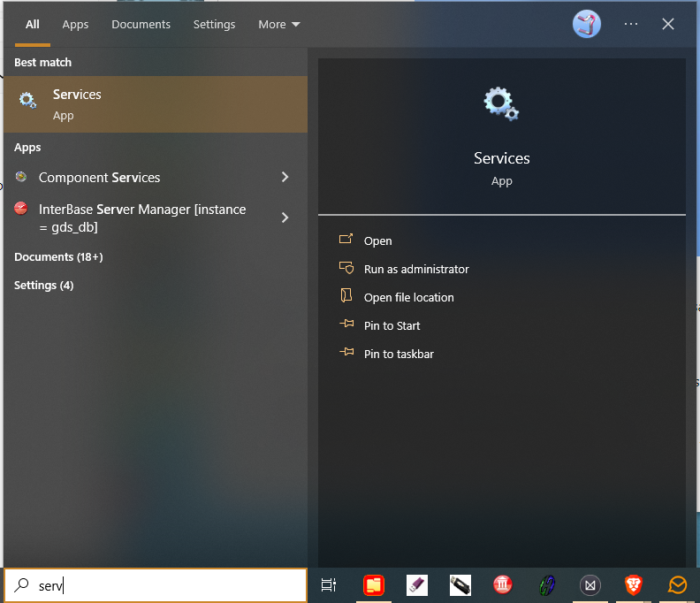Open the three-dot options menu
The height and width of the screenshot is (603, 700).
click(x=631, y=24)
